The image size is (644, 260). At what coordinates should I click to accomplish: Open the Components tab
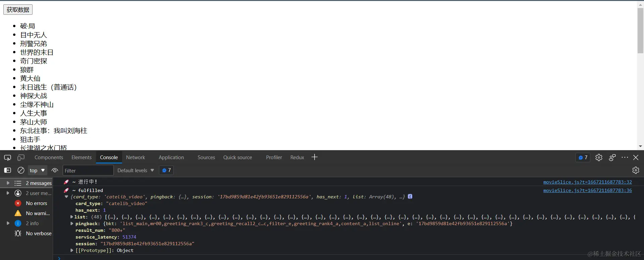(49, 157)
